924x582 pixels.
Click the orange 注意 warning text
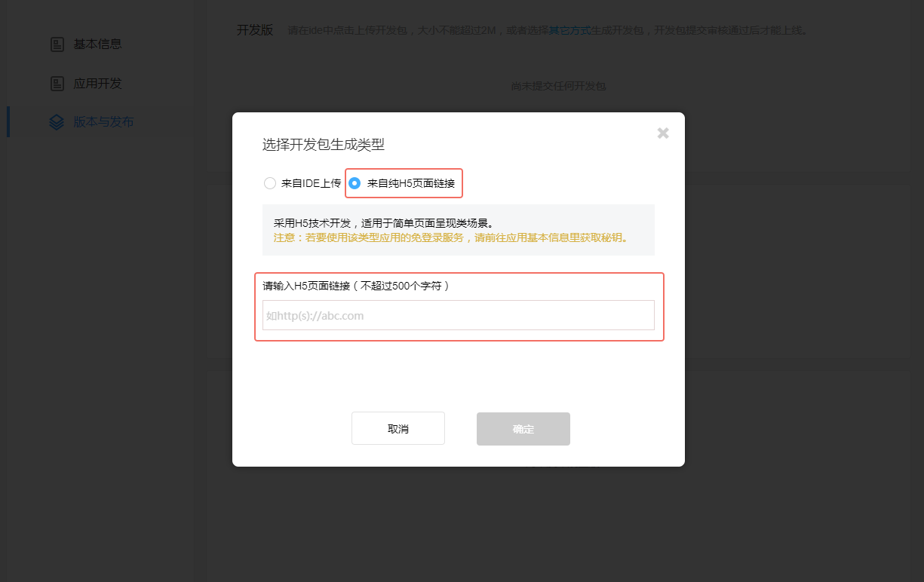[x=450, y=237]
